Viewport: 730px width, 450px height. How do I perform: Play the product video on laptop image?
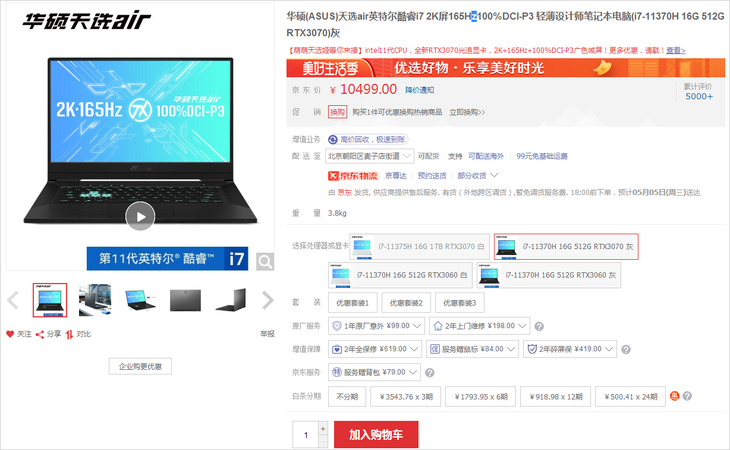[x=140, y=215]
